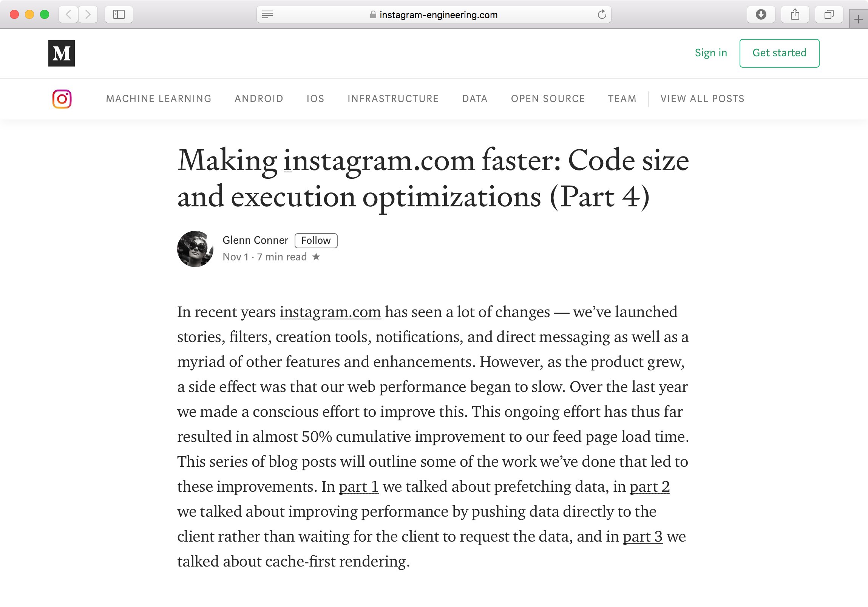The image size is (868, 607).
Task: Click the 'Nov 1' post date
Action: tap(236, 257)
